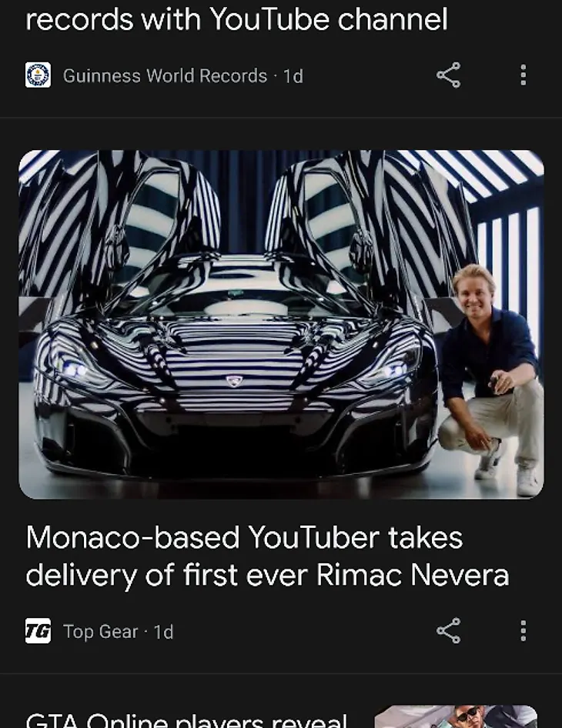Open the GTA Online article thumbnail image

(456, 716)
